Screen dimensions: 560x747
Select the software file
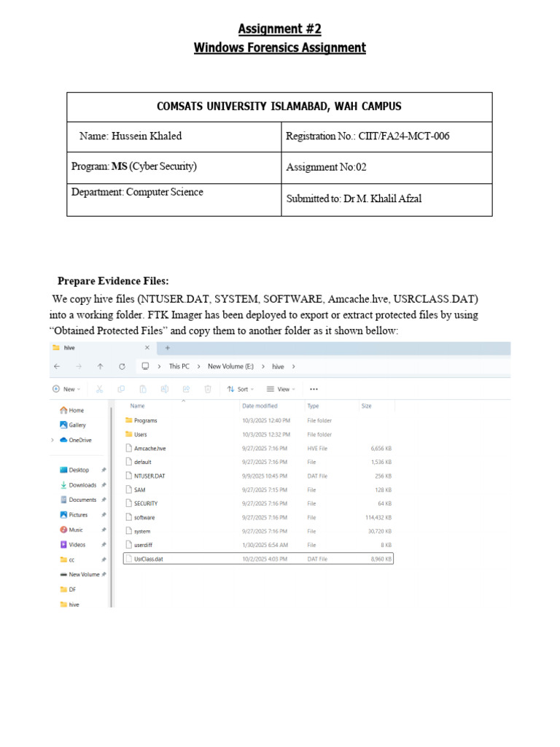[259, 517]
